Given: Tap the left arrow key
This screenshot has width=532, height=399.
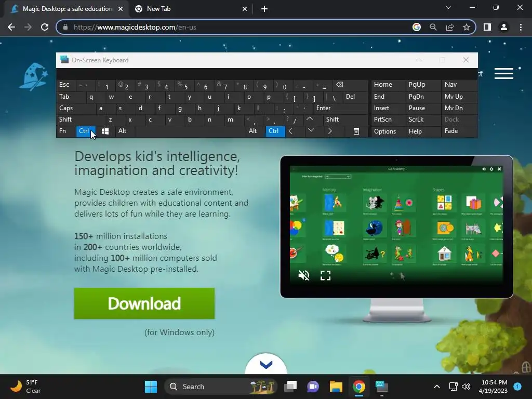Looking at the screenshot, I should click(290, 131).
